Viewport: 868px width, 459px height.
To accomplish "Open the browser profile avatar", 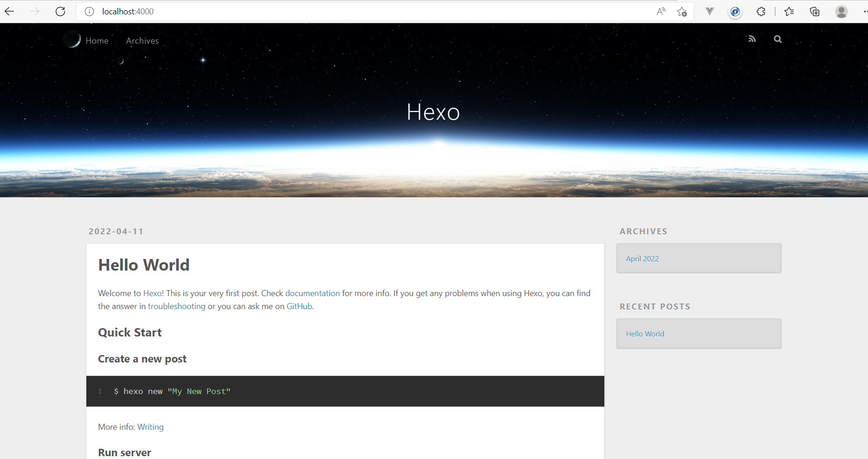I will point(842,12).
